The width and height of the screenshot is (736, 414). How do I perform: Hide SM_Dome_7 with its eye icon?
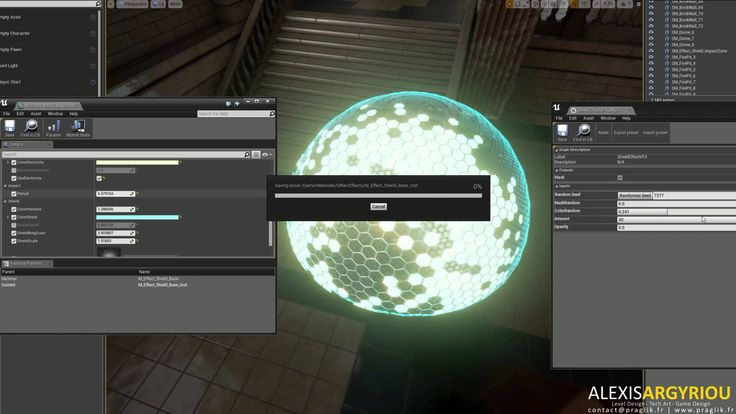651,38
